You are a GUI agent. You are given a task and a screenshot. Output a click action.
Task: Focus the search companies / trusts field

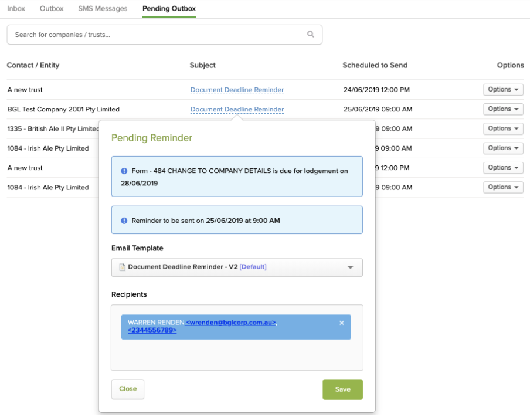click(158, 35)
